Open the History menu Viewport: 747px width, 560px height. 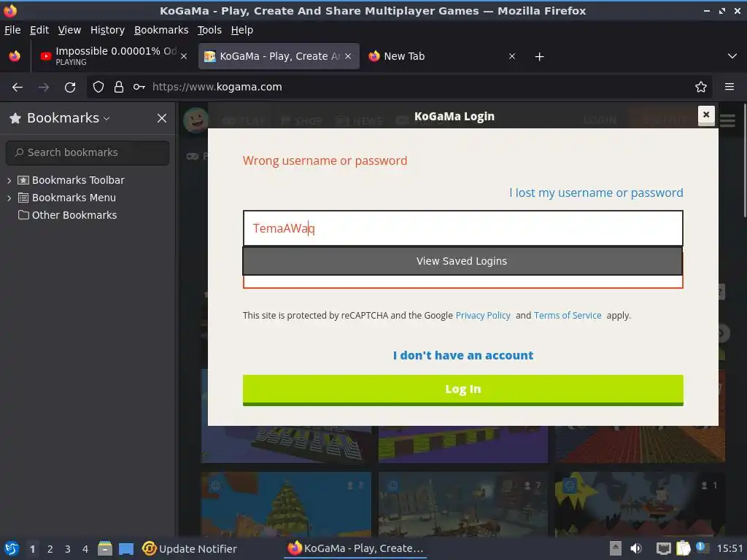(107, 30)
